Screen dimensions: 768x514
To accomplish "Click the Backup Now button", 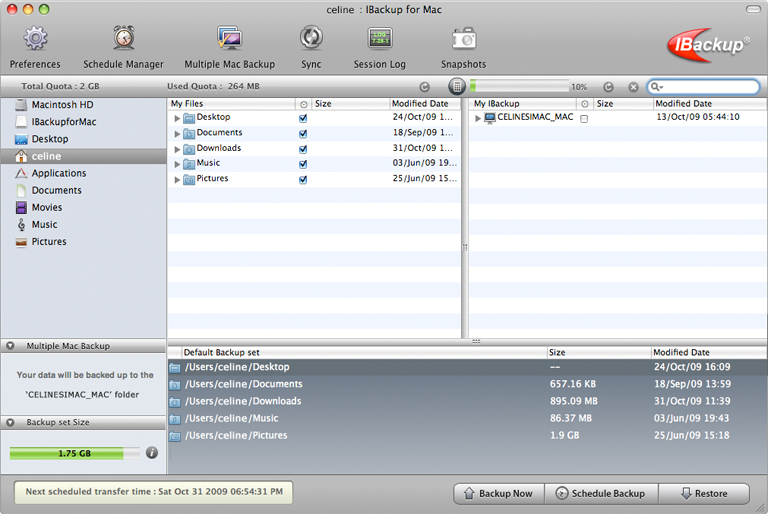I will point(499,493).
